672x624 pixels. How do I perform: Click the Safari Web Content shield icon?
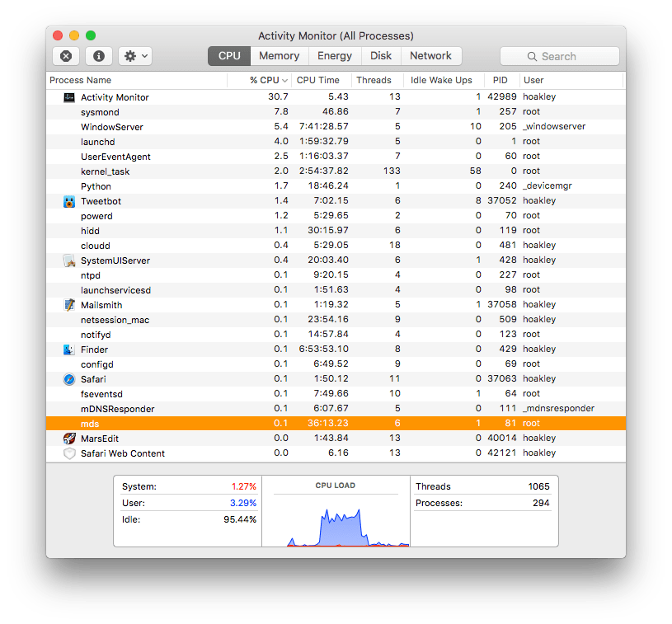69,453
